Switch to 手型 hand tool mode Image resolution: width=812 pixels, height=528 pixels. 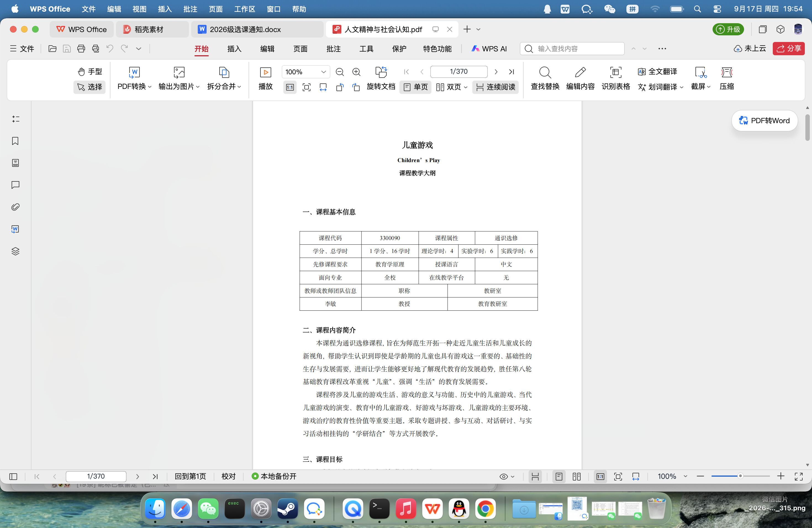point(90,72)
